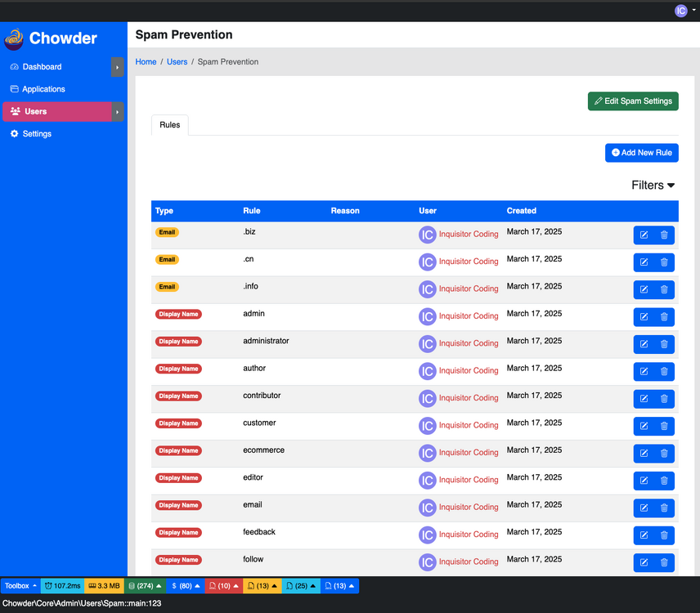Delete the feedback display name rule
Image resolution: width=700 pixels, height=613 pixels.
(x=664, y=535)
